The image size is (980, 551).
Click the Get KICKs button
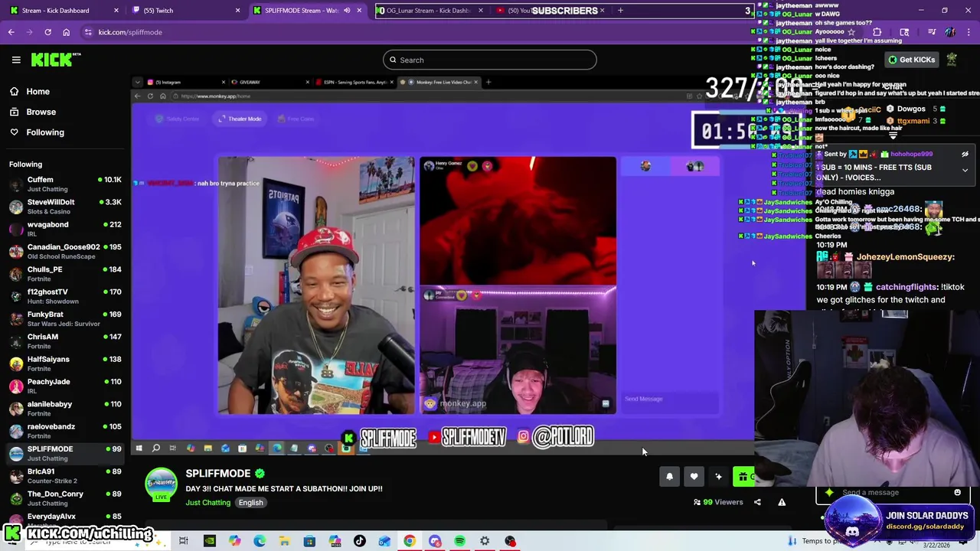pos(911,60)
